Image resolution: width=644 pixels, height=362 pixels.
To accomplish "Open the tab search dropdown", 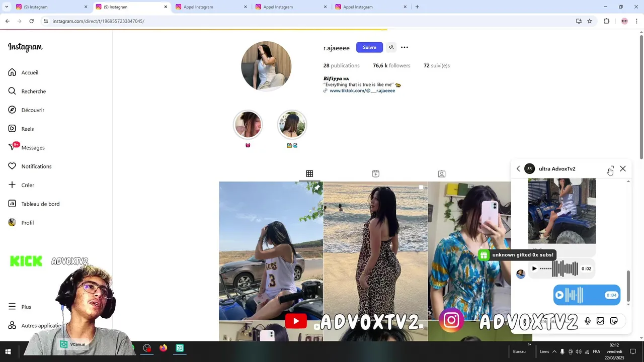I will tap(7, 7).
